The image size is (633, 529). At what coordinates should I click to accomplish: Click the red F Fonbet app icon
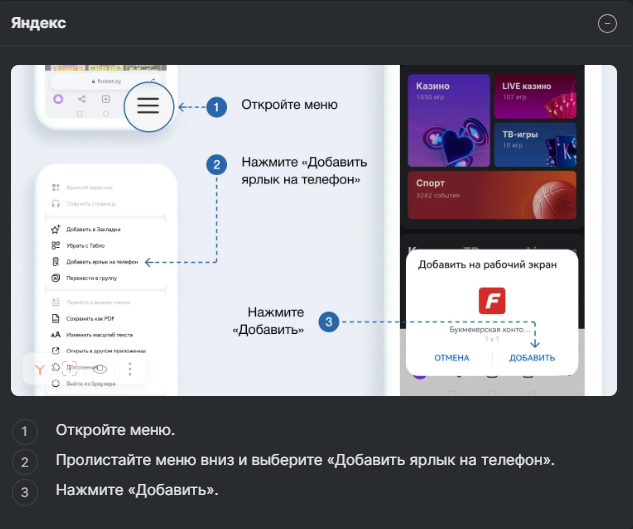(x=492, y=300)
